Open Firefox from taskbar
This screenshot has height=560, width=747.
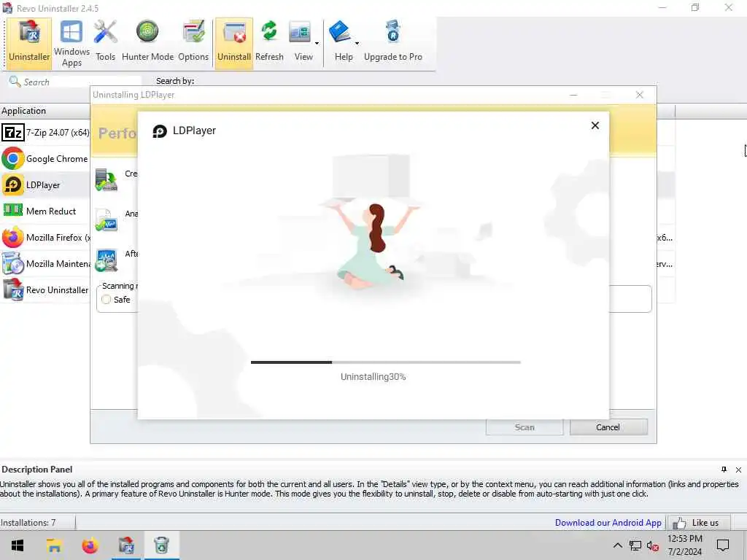(90, 545)
